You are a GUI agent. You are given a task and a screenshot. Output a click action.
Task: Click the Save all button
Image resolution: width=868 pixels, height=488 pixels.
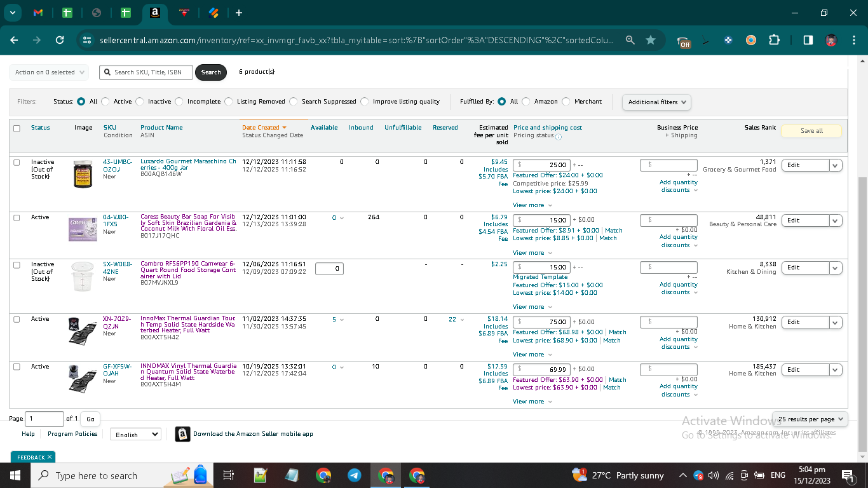point(811,131)
